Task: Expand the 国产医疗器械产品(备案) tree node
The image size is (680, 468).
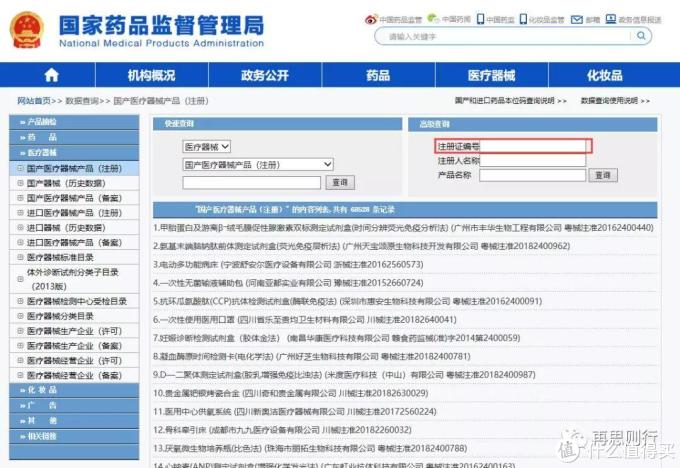Action: (x=20, y=198)
